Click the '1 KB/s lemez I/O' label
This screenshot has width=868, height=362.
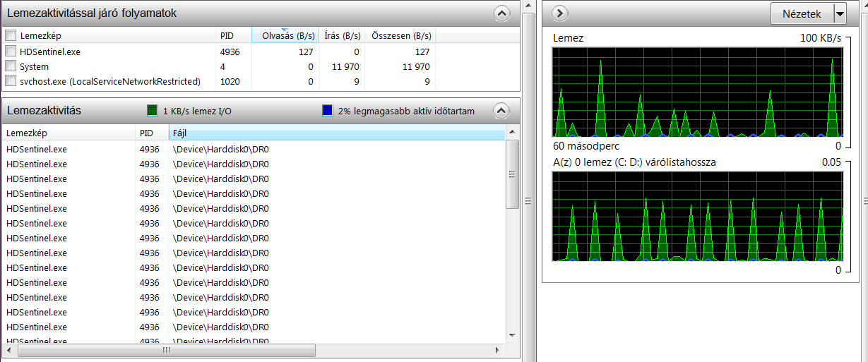pos(197,111)
